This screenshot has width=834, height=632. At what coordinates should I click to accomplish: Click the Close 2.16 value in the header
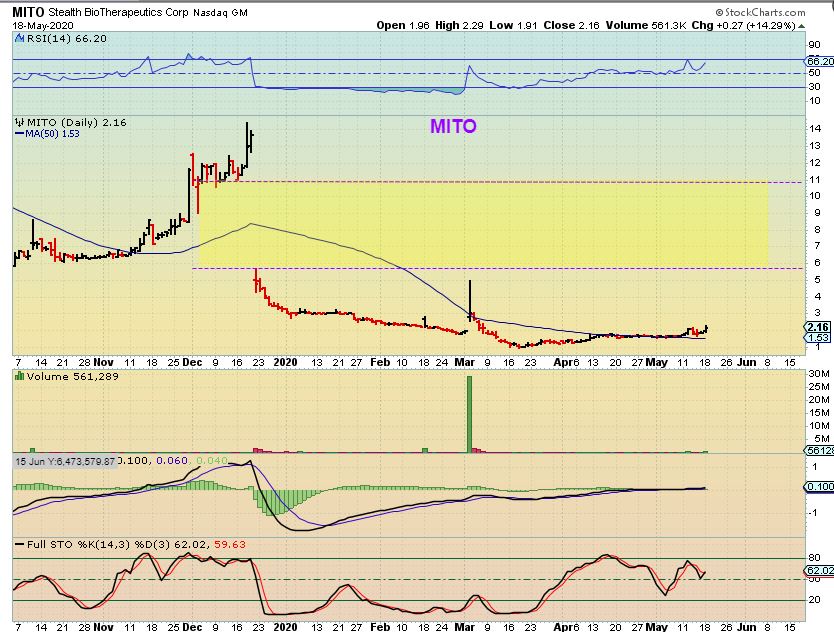[x=571, y=25]
